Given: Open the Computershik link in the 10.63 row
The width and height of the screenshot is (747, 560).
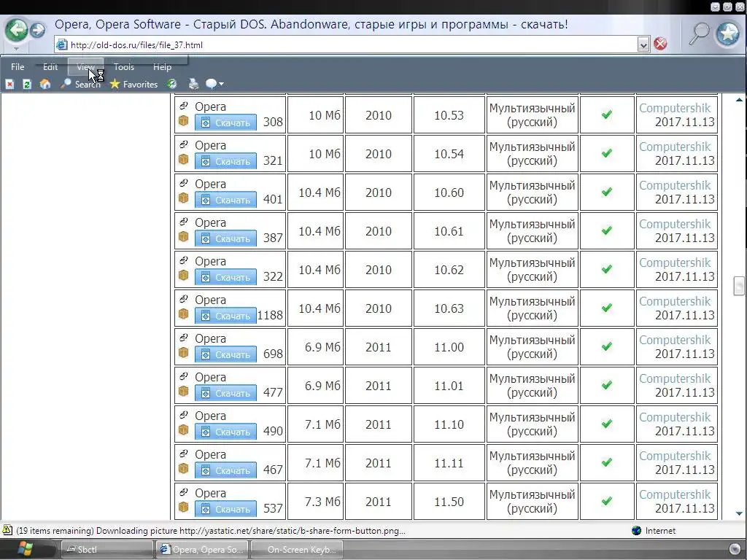Looking at the screenshot, I should point(675,301).
